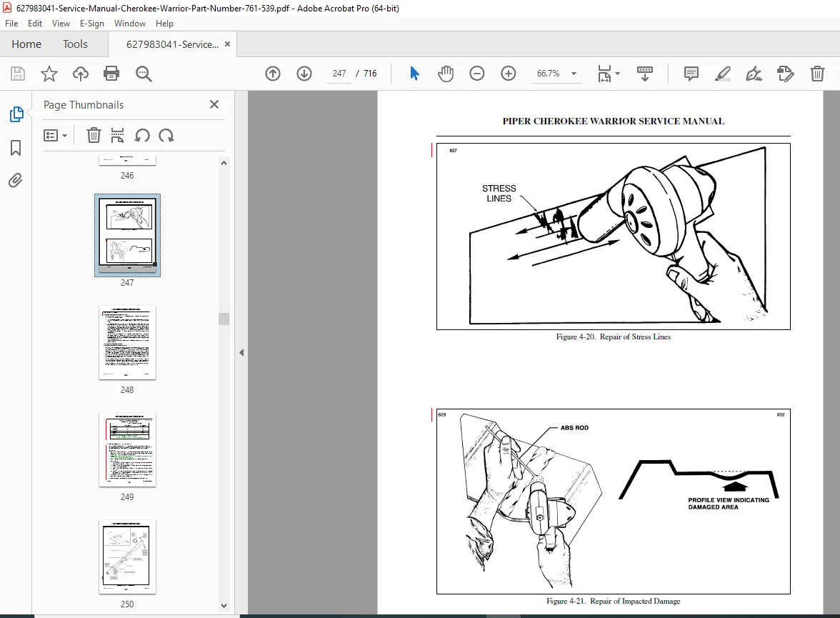The width and height of the screenshot is (840, 618).
Task: Click the Edit stamp toolbar icon
Action: point(786,74)
